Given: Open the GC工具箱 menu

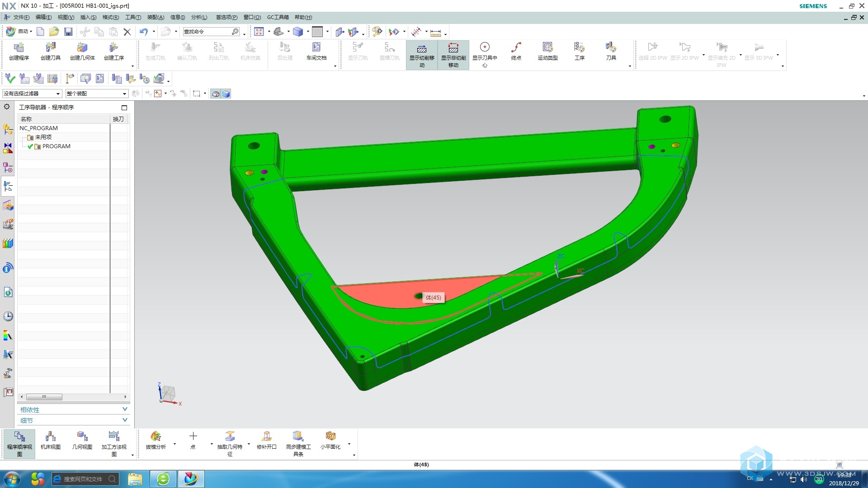Looking at the screenshot, I should (278, 17).
